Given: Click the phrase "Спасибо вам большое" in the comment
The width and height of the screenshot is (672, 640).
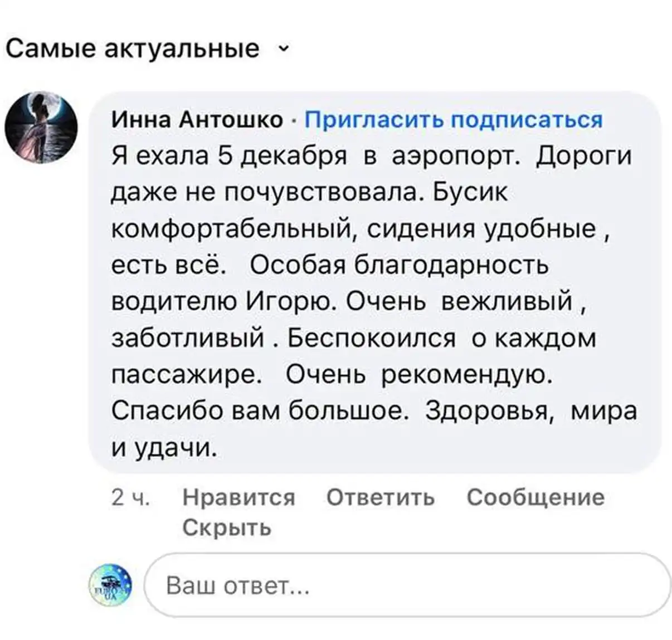Looking at the screenshot, I should click(261, 411).
